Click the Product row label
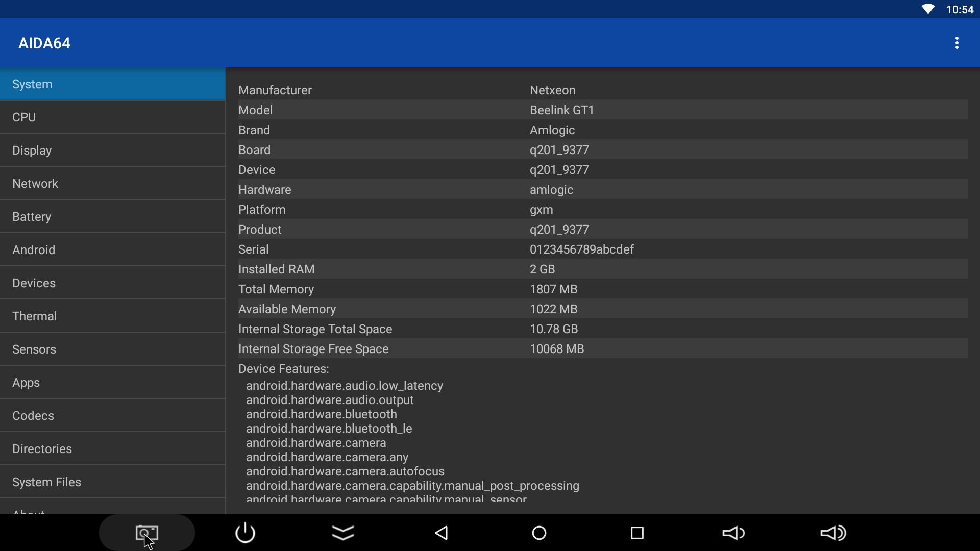The width and height of the screenshot is (980, 551). 260,230
